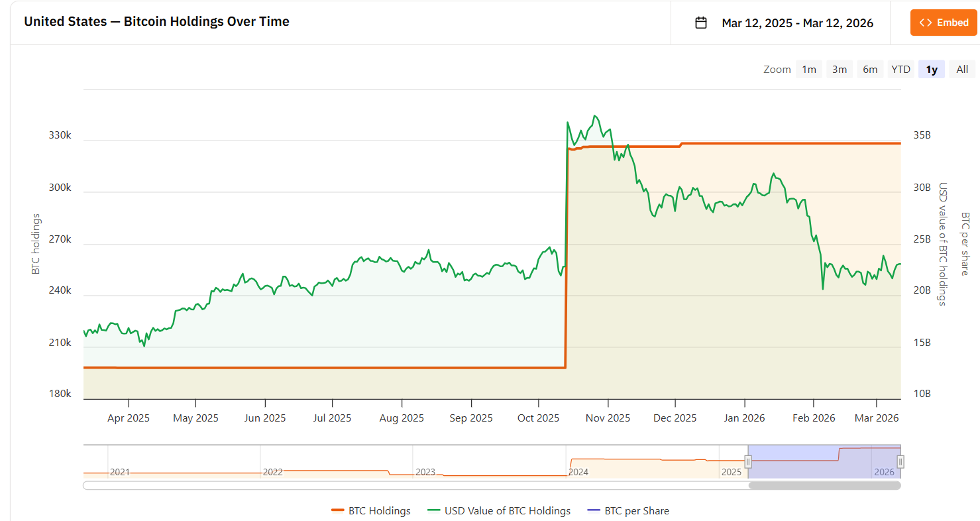Click the green USD Value legend line icon
Viewport: 980px width, 521px height.
click(434, 511)
